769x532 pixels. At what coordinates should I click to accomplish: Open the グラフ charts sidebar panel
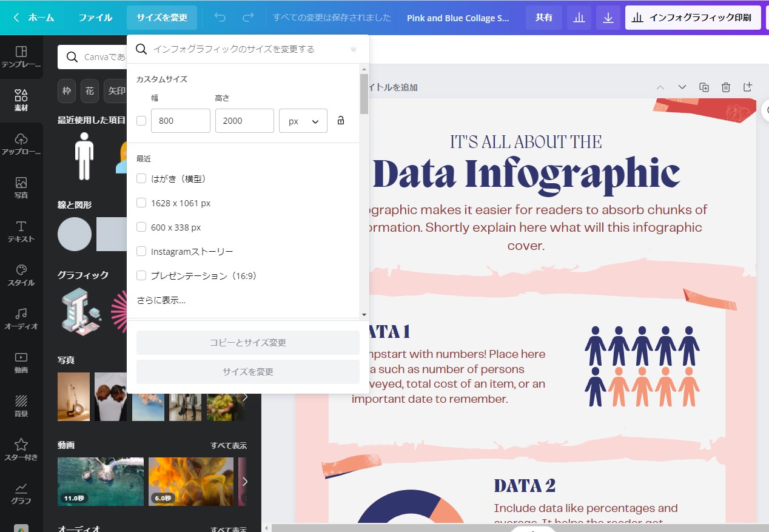(21, 494)
